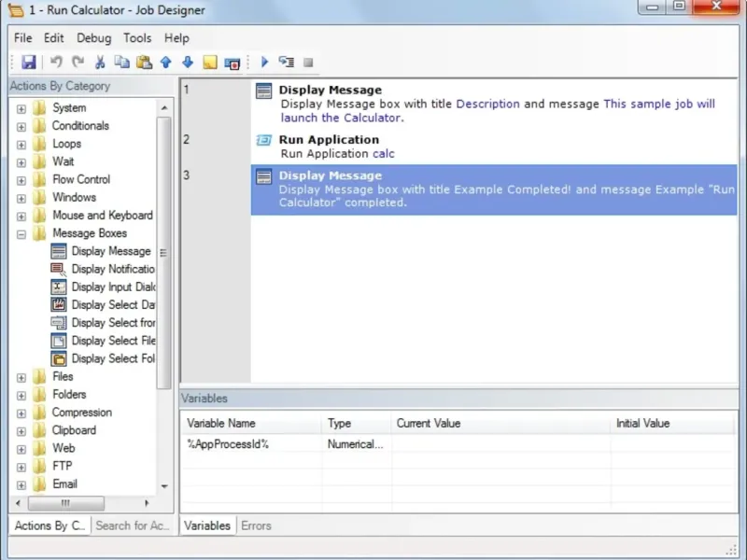This screenshot has width=747, height=560.
Task: Click the Paste clipboard icon
Action: click(x=144, y=63)
